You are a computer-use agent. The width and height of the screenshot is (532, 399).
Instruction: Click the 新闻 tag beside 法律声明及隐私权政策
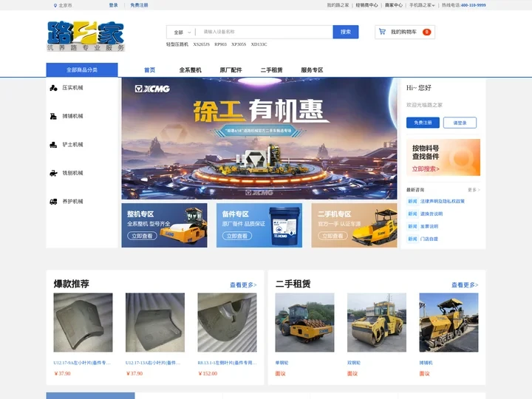[x=412, y=201]
